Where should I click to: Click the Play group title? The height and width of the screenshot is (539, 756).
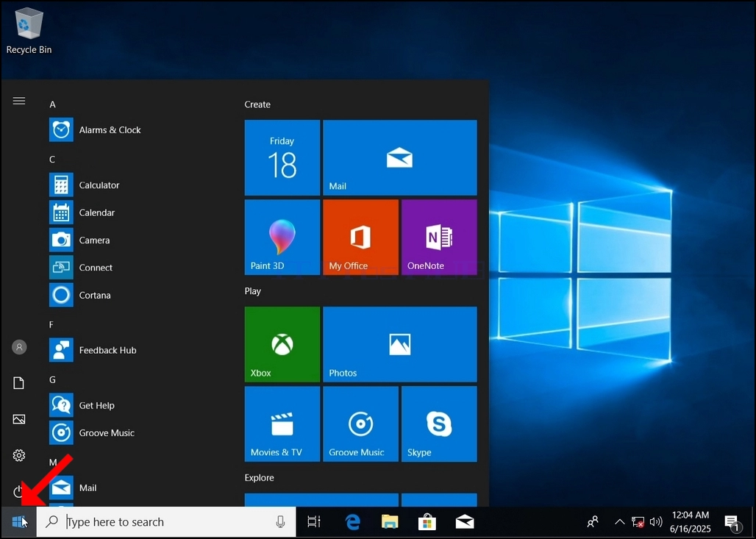pyautogui.click(x=253, y=291)
